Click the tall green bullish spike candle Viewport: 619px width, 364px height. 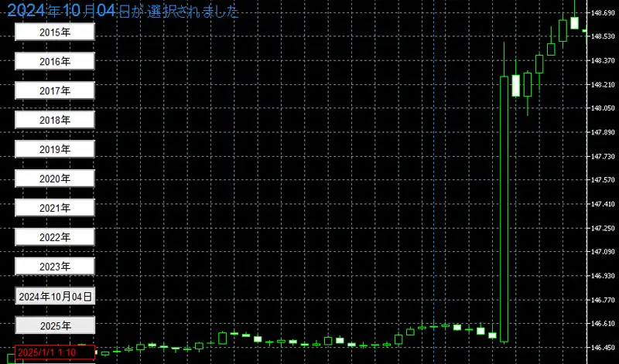[x=504, y=209]
